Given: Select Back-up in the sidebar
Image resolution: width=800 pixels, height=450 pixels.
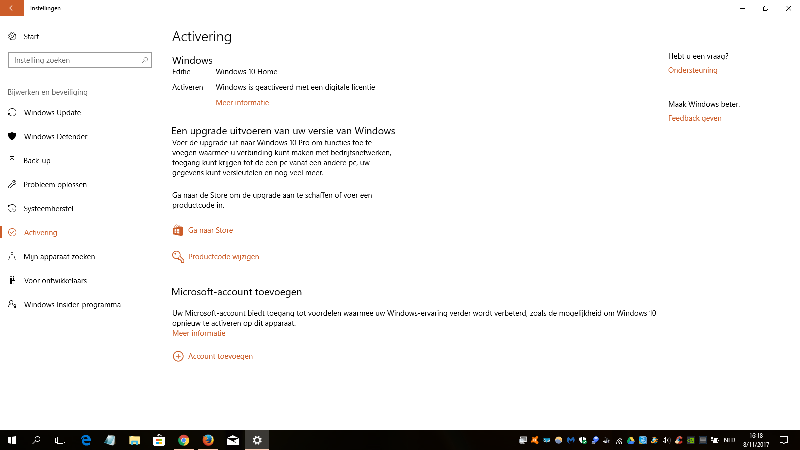Looking at the screenshot, I should (37, 160).
